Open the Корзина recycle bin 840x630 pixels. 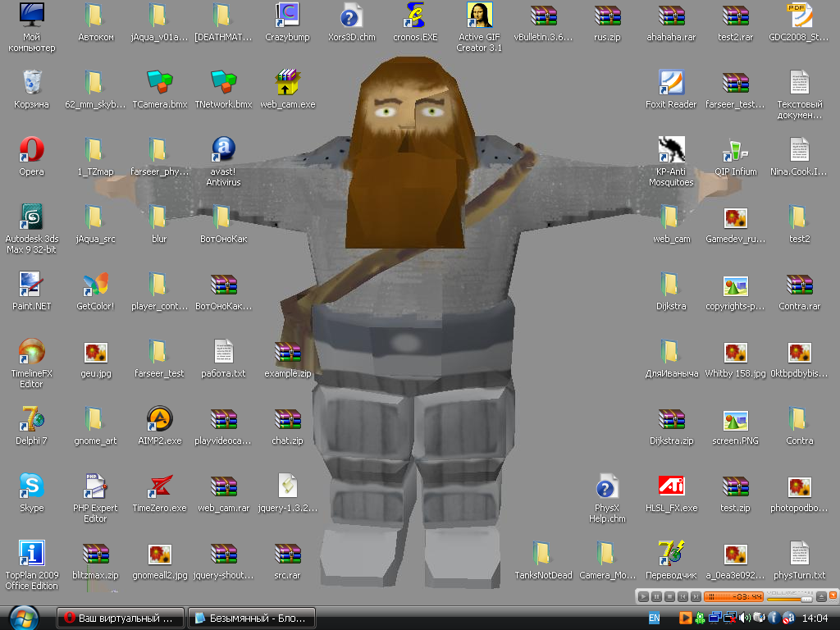tap(31, 83)
